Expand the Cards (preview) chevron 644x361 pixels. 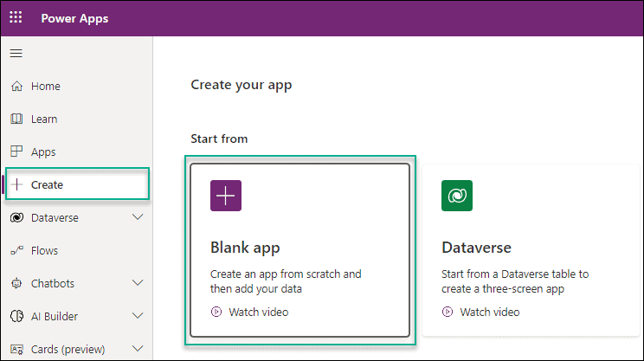[138, 349]
